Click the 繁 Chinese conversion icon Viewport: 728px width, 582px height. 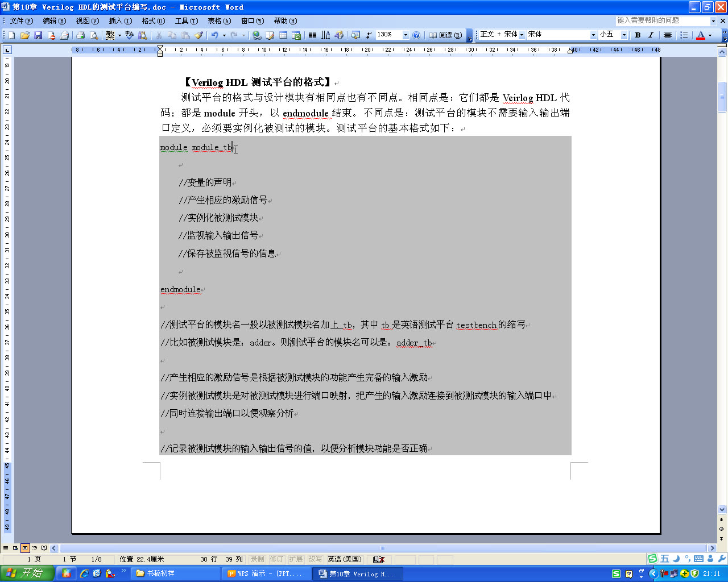110,35
